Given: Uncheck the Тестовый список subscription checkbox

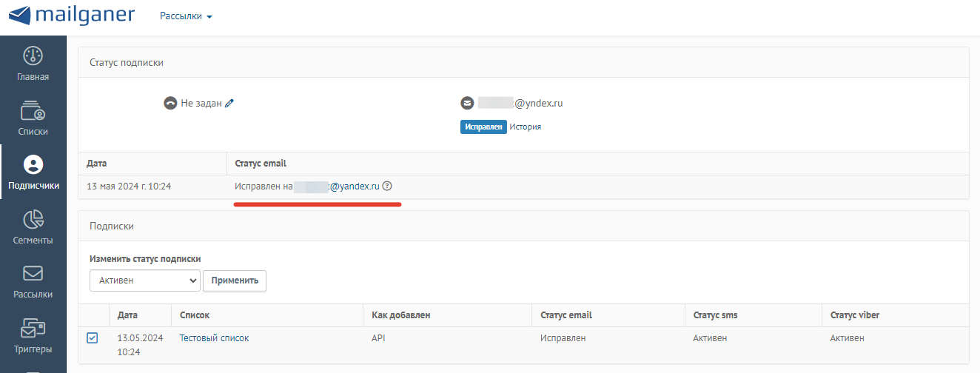Looking at the screenshot, I should coord(92,338).
